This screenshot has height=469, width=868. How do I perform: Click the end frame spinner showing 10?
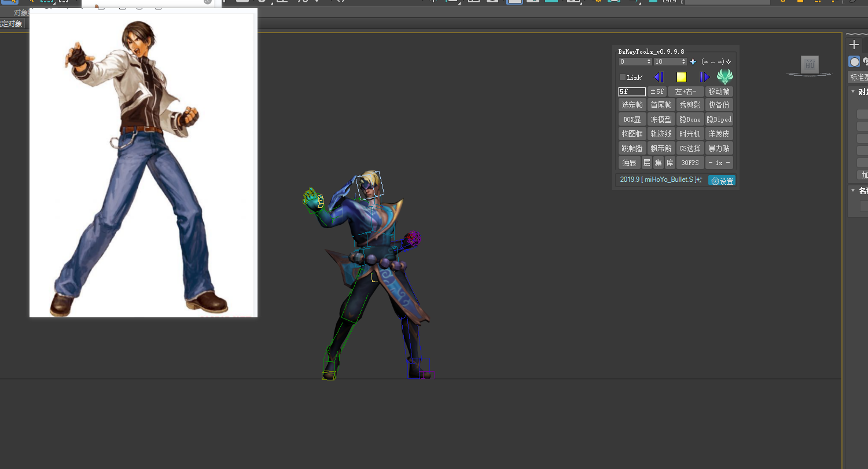pyautogui.click(x=670, y=61)
